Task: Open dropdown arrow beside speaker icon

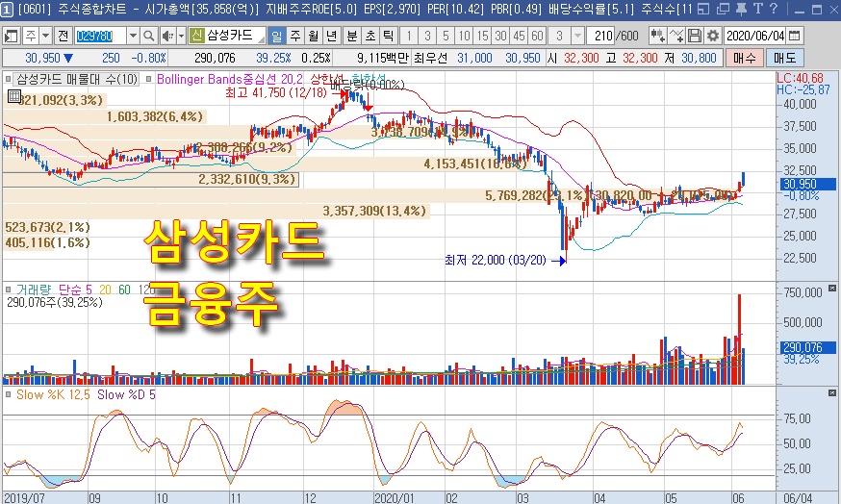Action: point(181,36)
